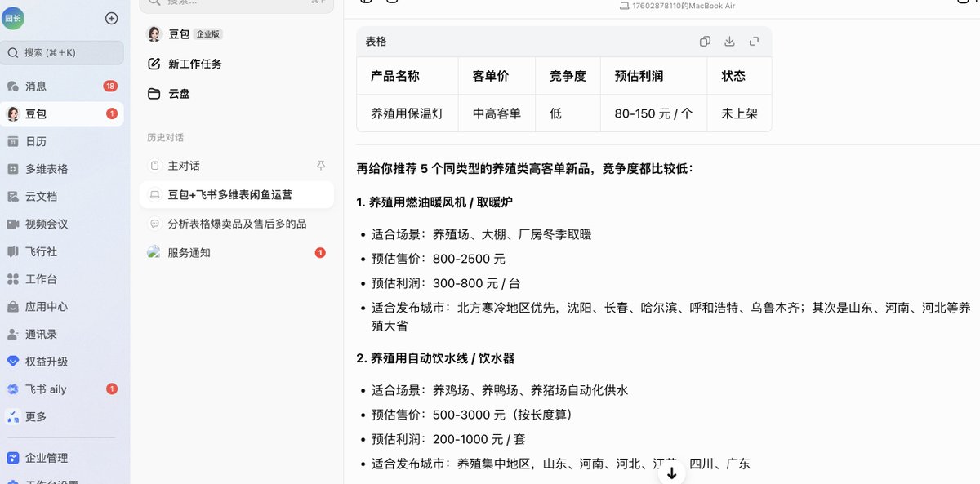Image resolution: width=980 pixels, height=484 pixels.
Task: Open 服务通知 in history list
Action: (x=237, y=253)
